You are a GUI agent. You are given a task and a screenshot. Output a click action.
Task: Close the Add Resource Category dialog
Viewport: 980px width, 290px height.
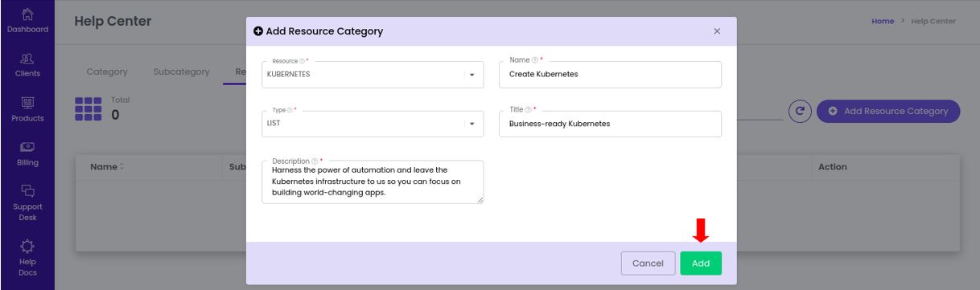pos(717,31)
